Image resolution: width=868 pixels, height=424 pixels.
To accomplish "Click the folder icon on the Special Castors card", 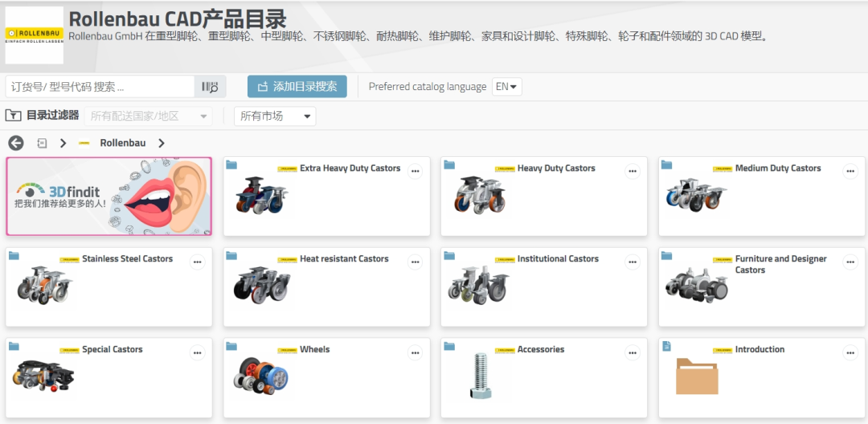I will click(x=14, y=346).
